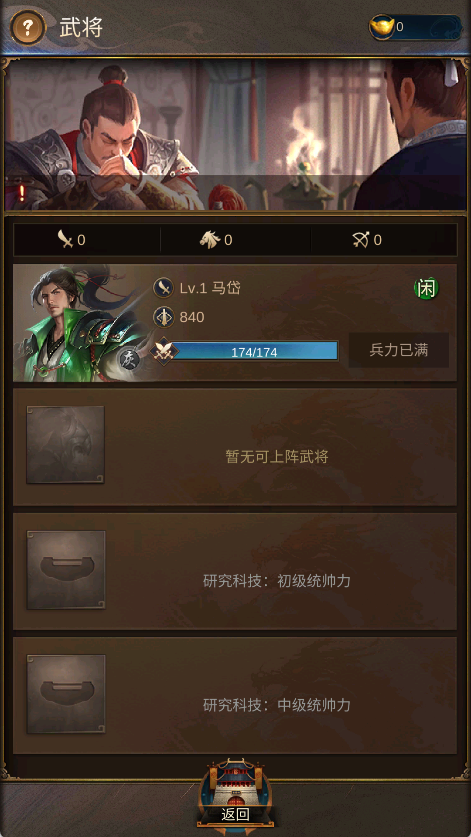Tap the sword class icon beside Lv.1 马岱

[163, 288]
